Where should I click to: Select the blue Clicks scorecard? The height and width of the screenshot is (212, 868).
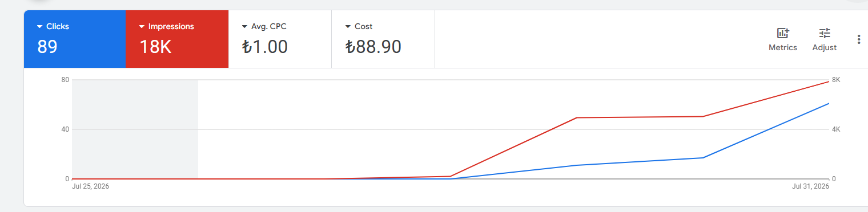[75, 39]
